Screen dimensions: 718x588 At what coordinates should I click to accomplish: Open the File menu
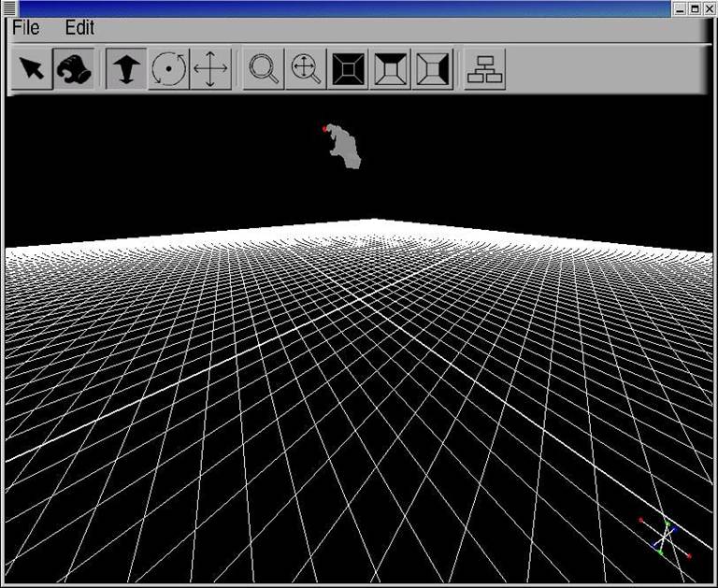[25, 28]
